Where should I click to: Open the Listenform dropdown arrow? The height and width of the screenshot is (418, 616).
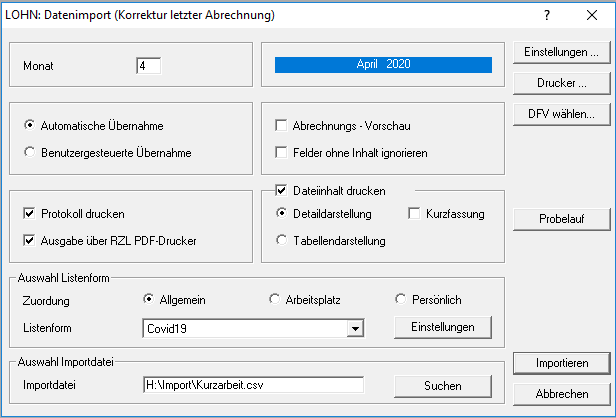point(354,327)
